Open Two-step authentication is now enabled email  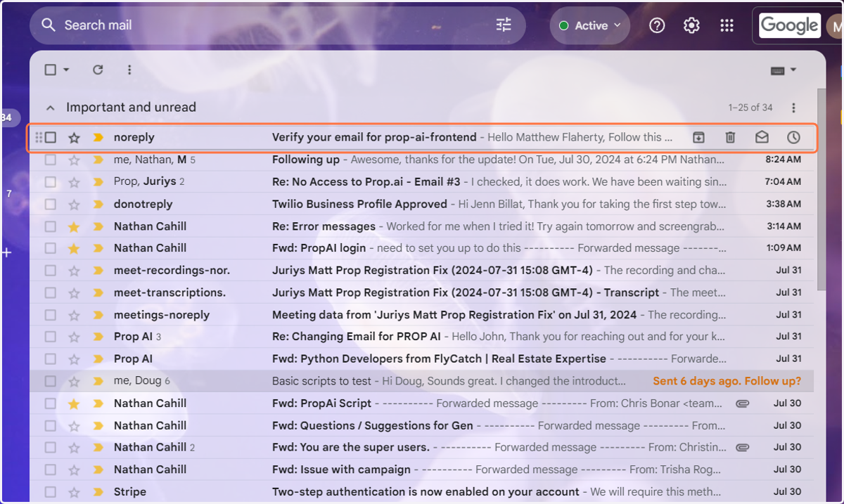421,492
